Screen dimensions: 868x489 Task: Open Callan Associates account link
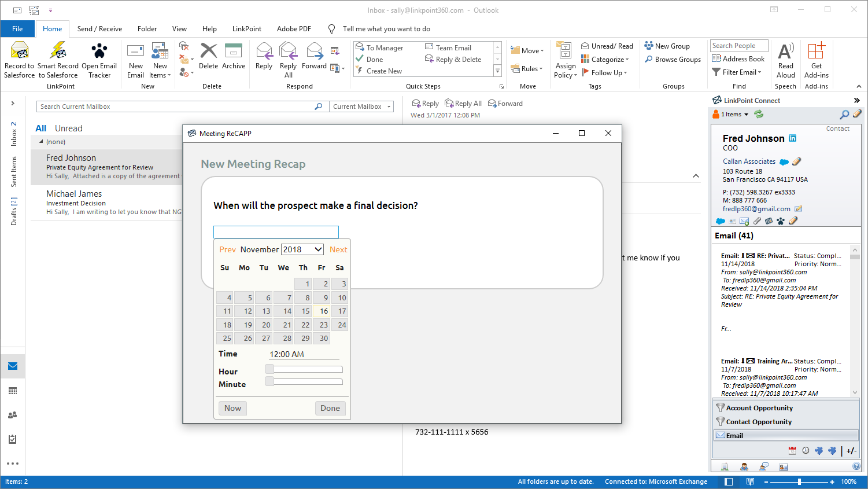[x=749, y=161]
